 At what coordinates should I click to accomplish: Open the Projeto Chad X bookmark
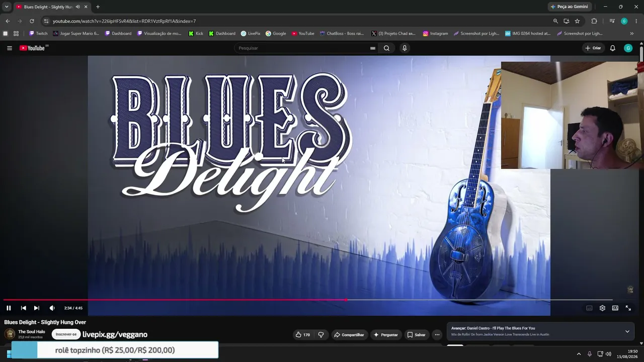393,34
